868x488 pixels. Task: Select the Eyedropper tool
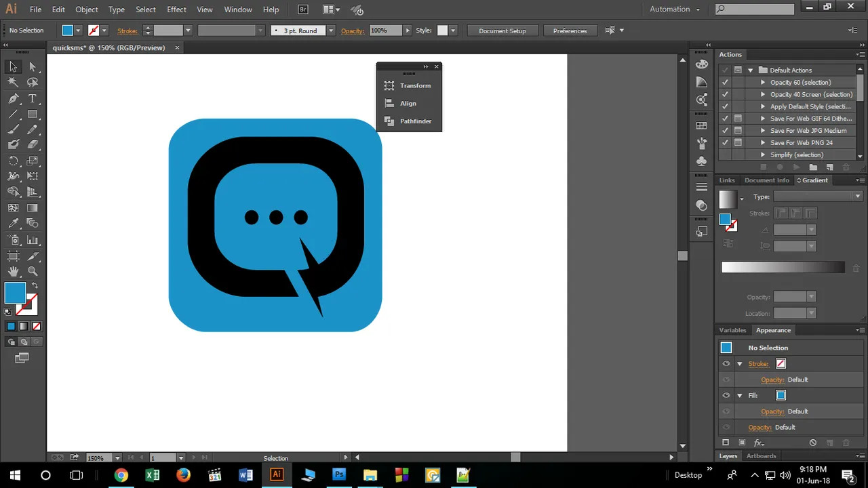tap(13, 223)
